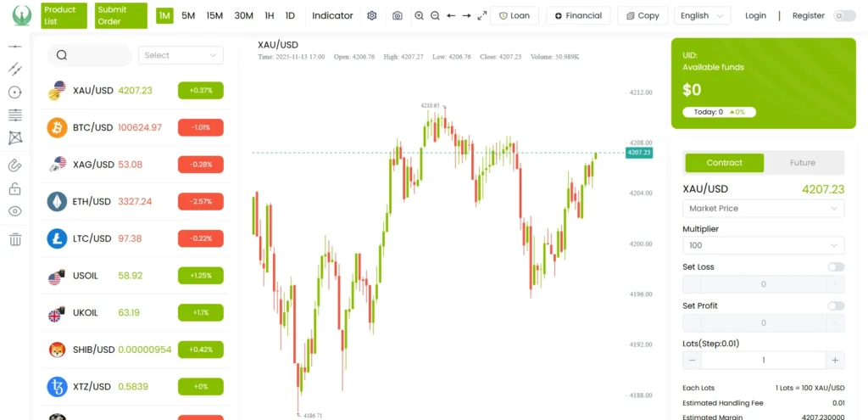Select the 15M timeframe

coord(214,16)
